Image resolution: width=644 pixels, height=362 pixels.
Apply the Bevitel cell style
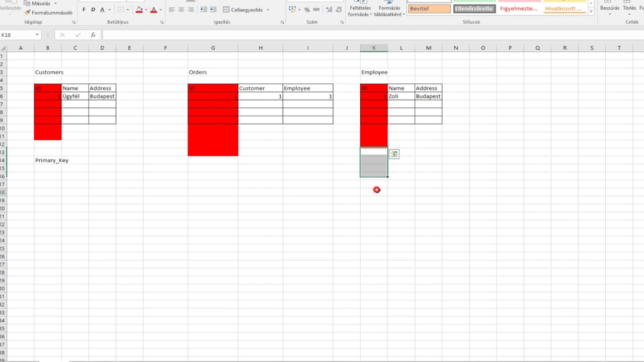tap(429, 9)
